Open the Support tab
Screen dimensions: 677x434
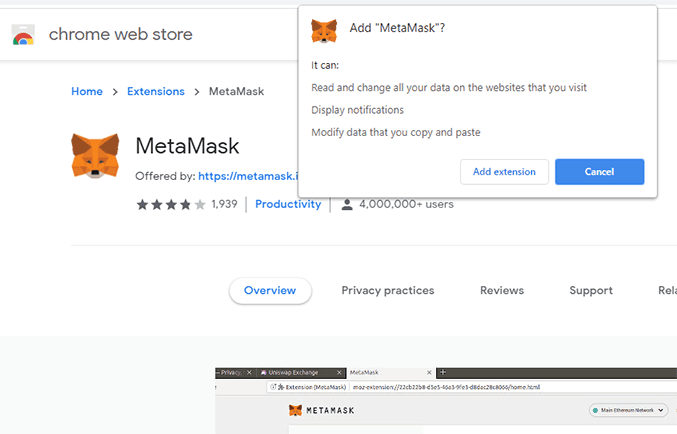coord(590,291)
